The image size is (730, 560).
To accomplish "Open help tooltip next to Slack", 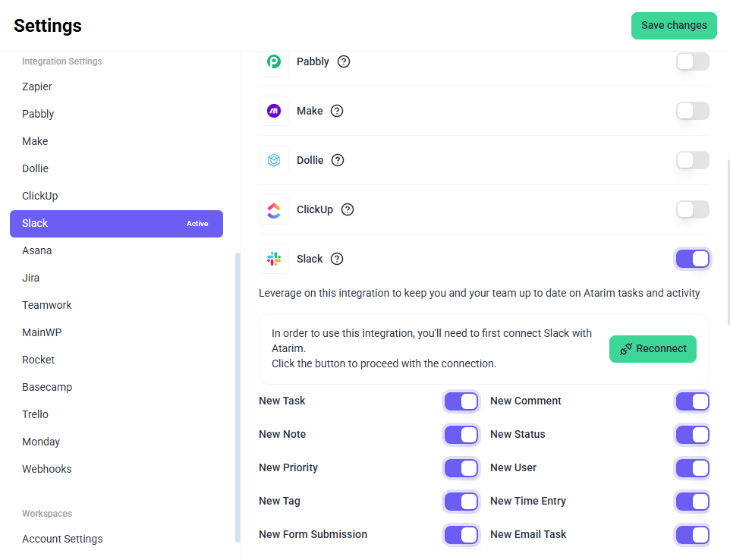I will tap(337, 259).
